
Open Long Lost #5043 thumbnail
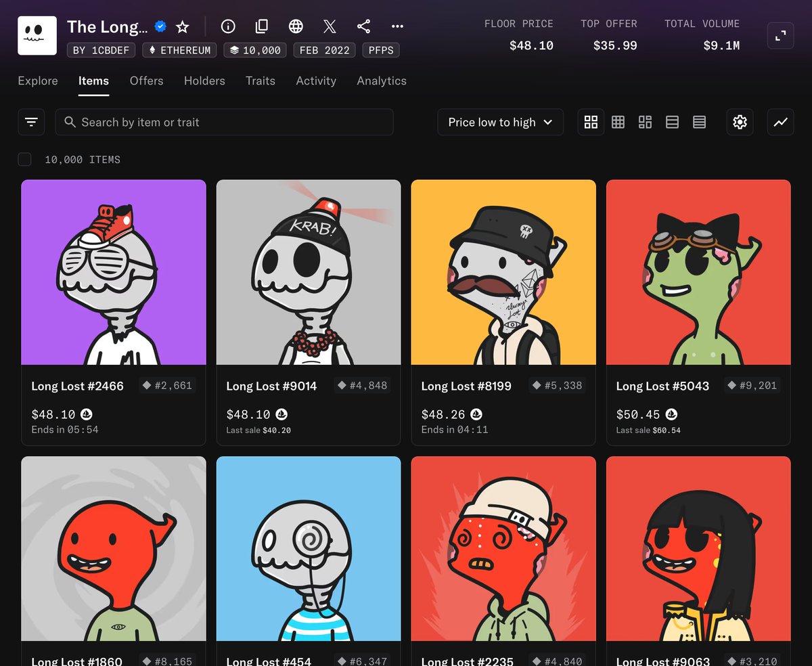tap(698, 272)
